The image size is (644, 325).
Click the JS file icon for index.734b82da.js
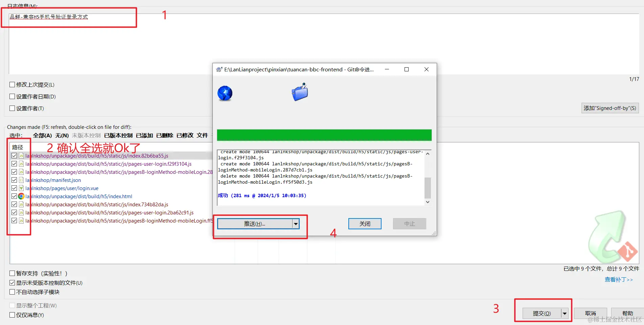coord(21,205)
